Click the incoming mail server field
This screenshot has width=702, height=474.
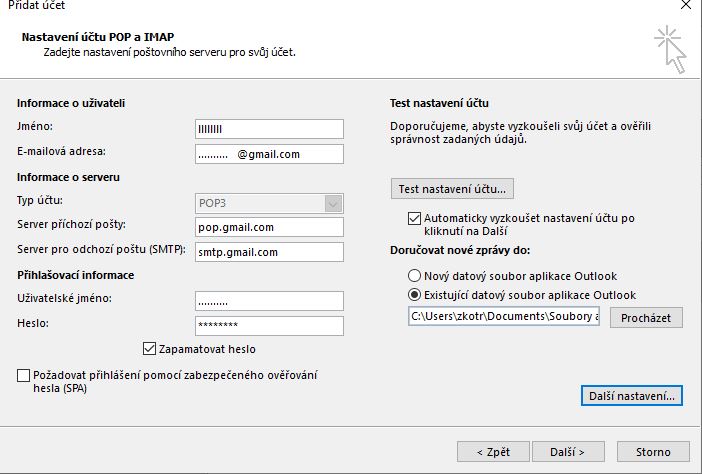pyautogui.click(x=270, y=227)
